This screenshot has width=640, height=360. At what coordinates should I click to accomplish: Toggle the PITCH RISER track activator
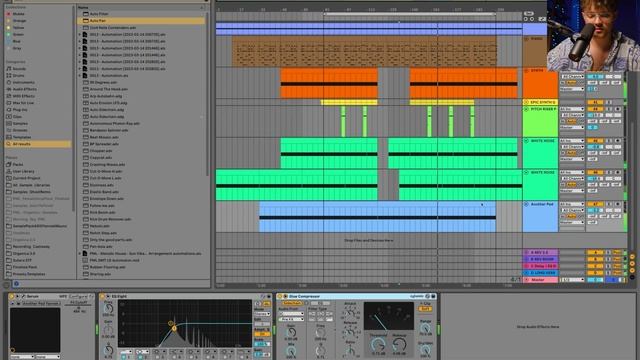pos(595,109)
